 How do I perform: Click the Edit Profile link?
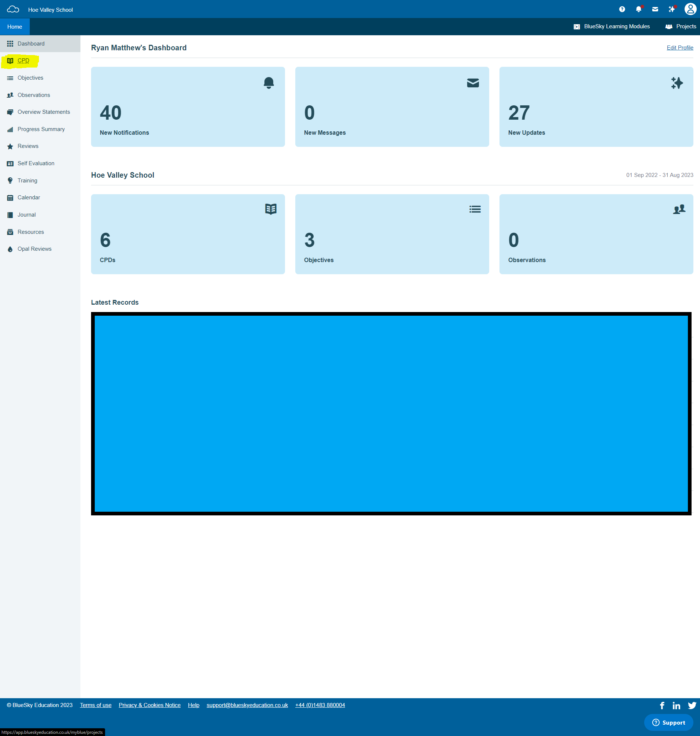coord(680,48)
